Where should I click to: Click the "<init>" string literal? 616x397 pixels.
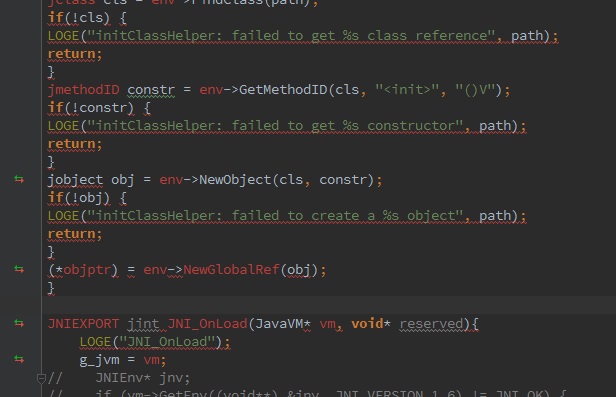pyautogui.click(x=407, y=90)
